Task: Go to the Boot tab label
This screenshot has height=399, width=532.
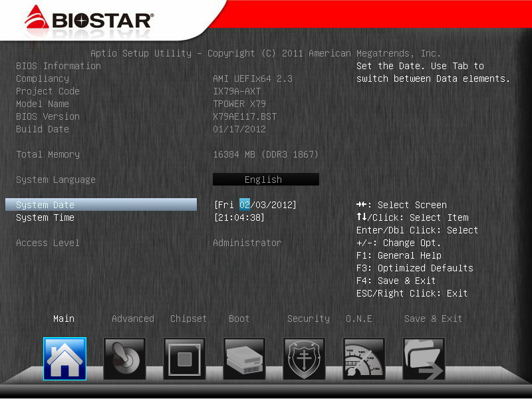Action: click(x=239, y=319)
